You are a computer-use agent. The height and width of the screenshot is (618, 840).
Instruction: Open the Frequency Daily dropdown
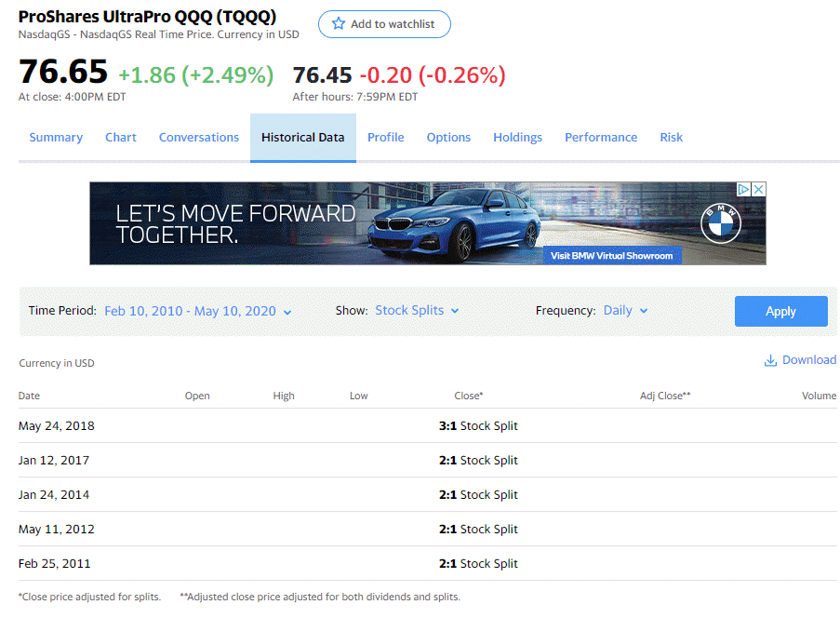[625, 310]
